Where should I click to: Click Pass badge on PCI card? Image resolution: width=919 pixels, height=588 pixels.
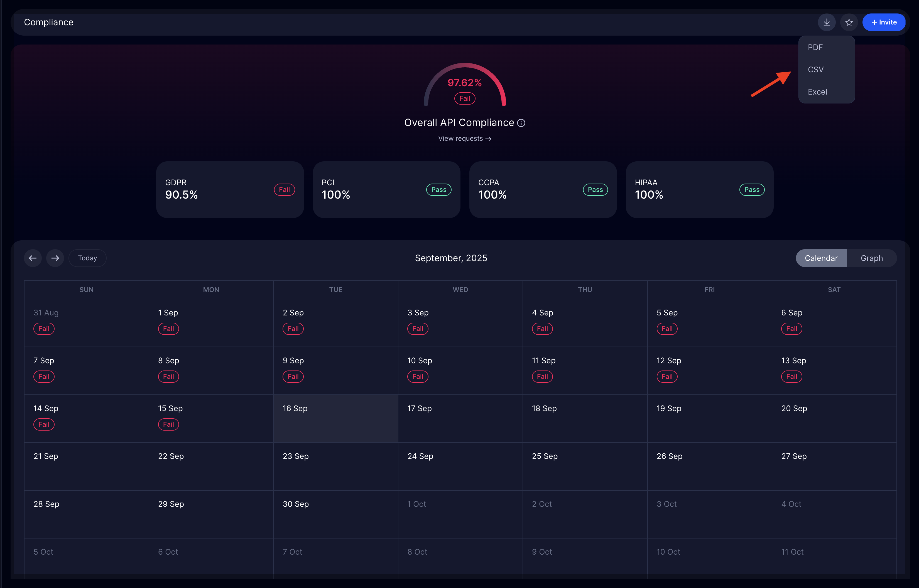438,190
